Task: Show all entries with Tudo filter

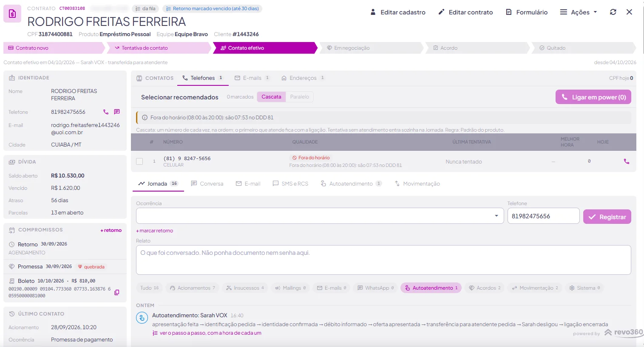Action: pyautogui.click(x=149, y=288)
